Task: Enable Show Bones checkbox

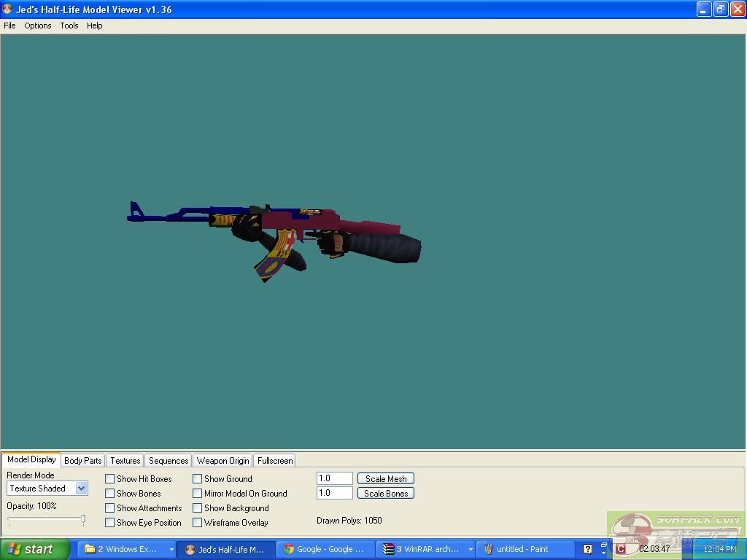Action: click(109, 494)
